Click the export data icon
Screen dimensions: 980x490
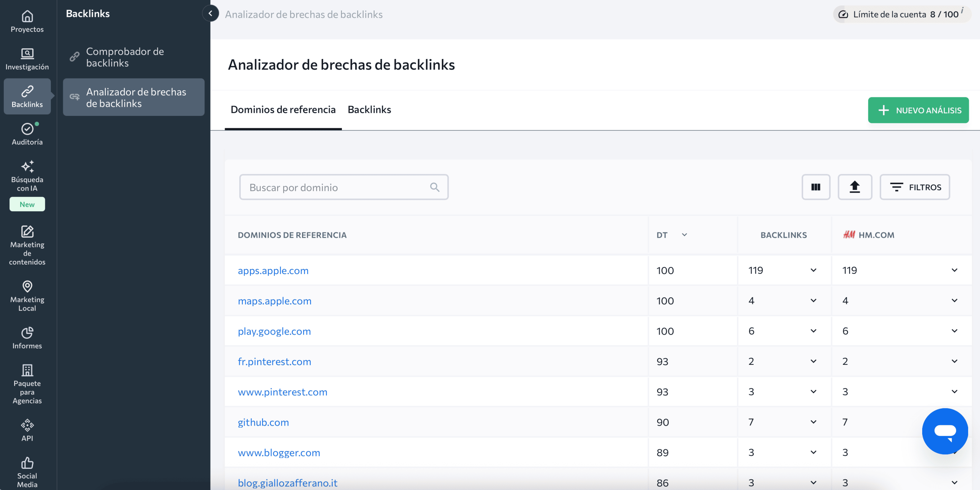coord(855,187)
